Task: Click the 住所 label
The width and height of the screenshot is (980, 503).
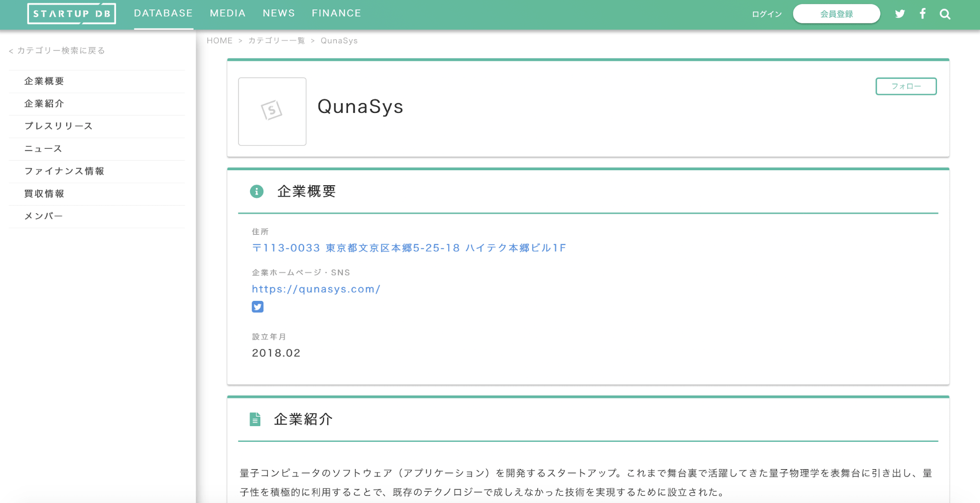Action: click(x=260, y=231)
